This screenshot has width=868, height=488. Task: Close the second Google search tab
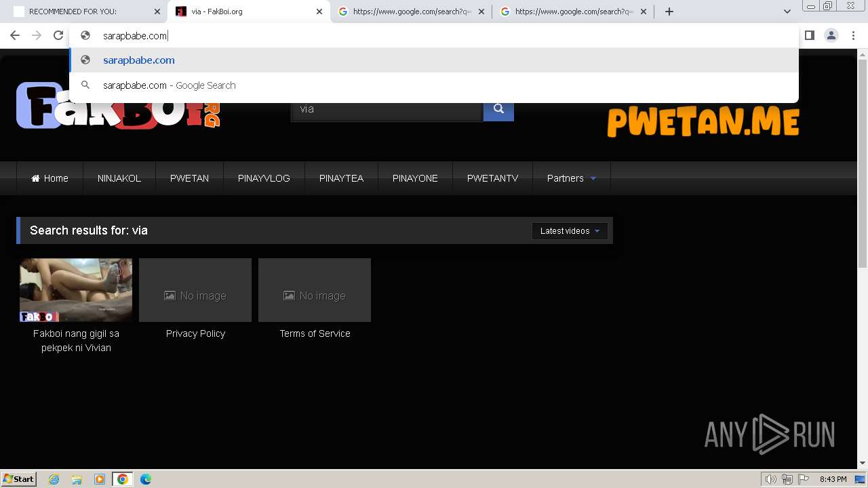(x=644, y=12)
